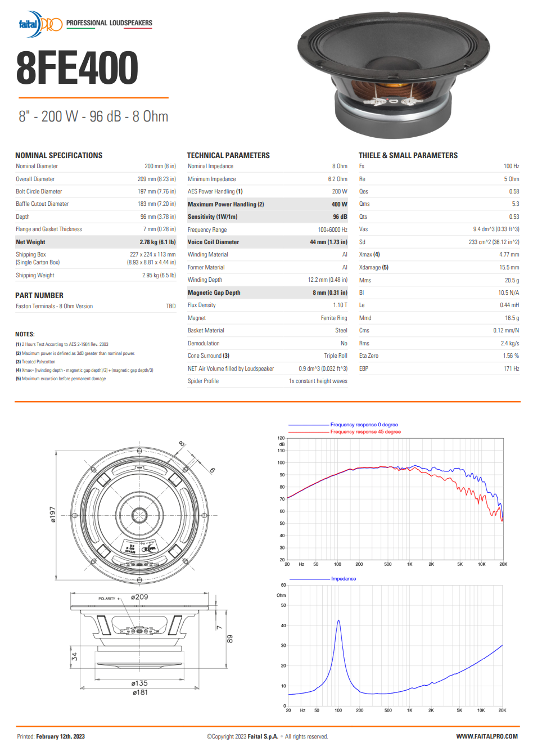Screen dimensions: 542x756
Task: Click the ø181 dimension label
Action: [x=140, y=692]
